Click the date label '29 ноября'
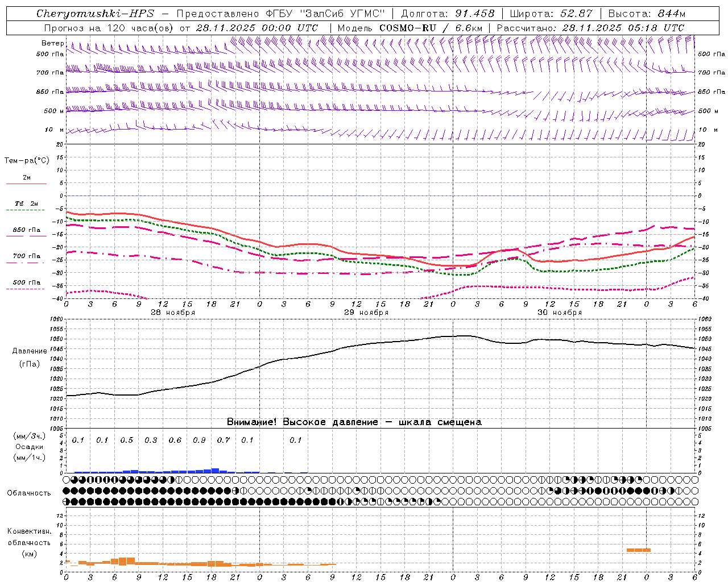 pyautogui.click(x=366, y=313)
